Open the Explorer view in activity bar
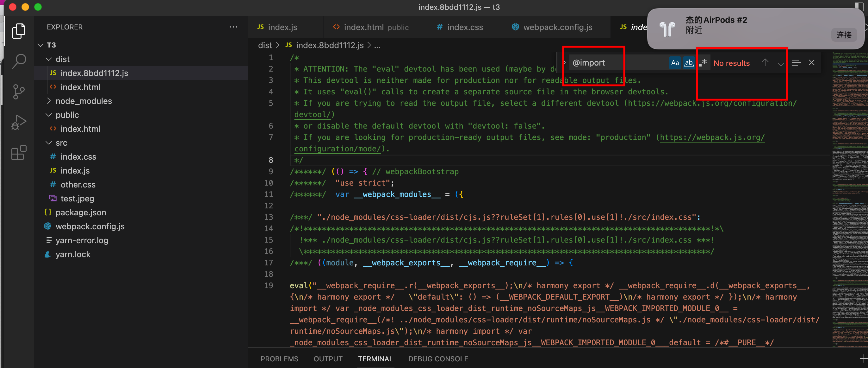This screenshot has width=868, height=368. coord(19,31)
